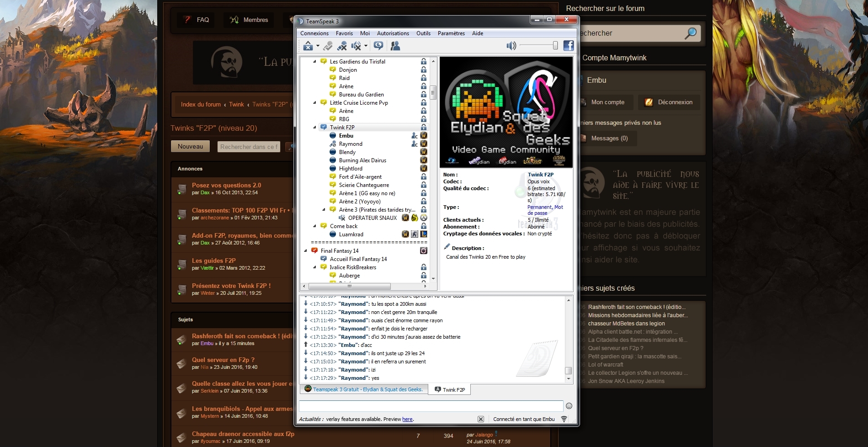Open forum thread 'Les guides F2P'
The image size is (868, 447).
(213, 261)
